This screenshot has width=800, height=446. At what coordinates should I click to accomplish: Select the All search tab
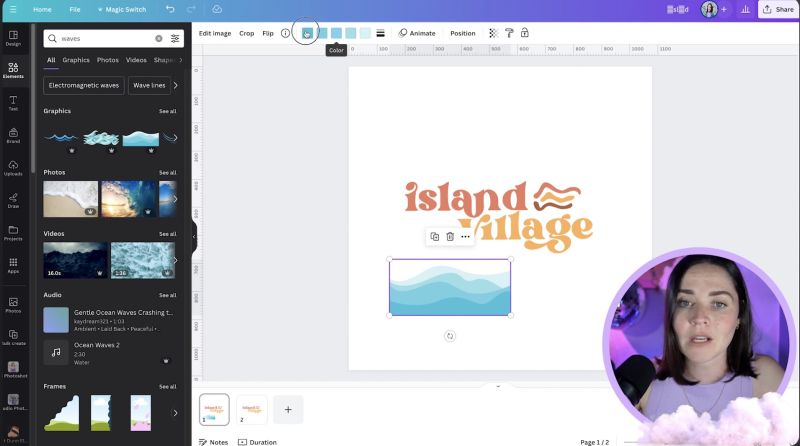pos(51,60)
